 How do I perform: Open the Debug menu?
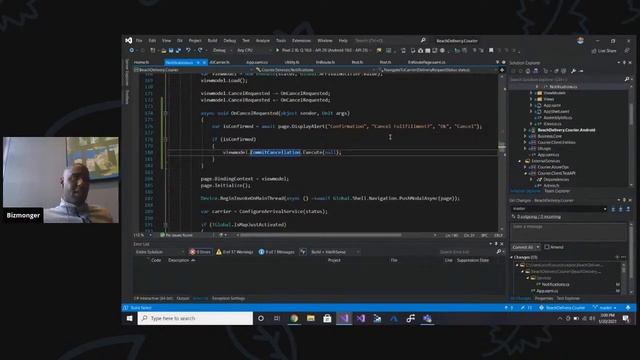[229, 40]
